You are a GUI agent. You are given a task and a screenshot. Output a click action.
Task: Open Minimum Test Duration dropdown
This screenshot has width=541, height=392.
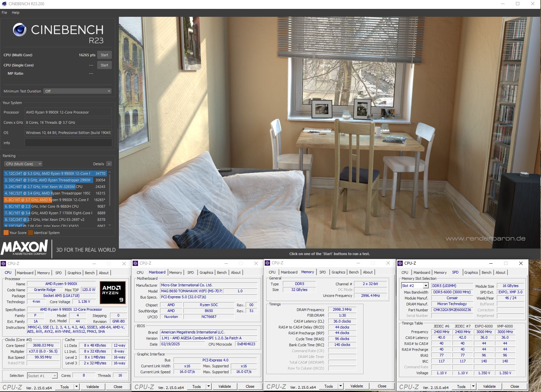coord(77,91)
